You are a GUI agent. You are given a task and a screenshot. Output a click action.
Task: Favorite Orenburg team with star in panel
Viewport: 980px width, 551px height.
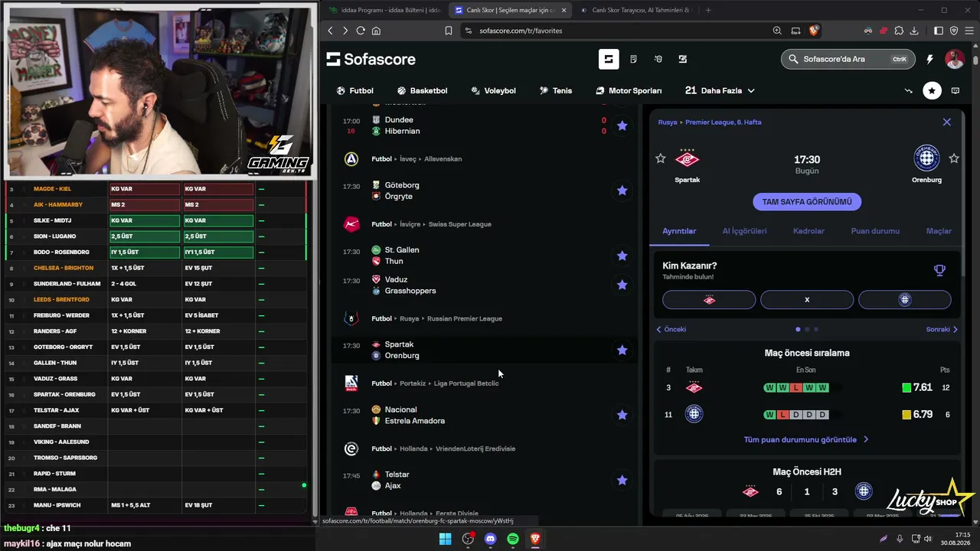(x=954, y=158)
